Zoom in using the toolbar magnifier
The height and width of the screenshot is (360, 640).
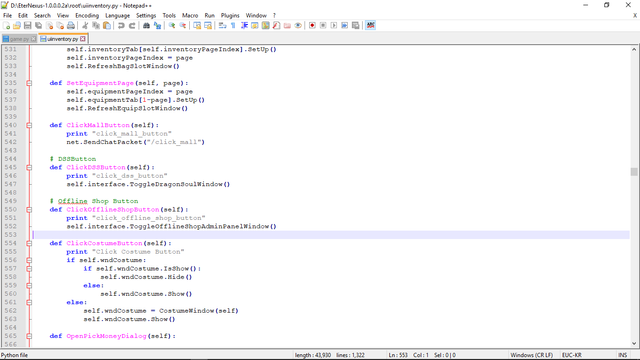point(172,25)
